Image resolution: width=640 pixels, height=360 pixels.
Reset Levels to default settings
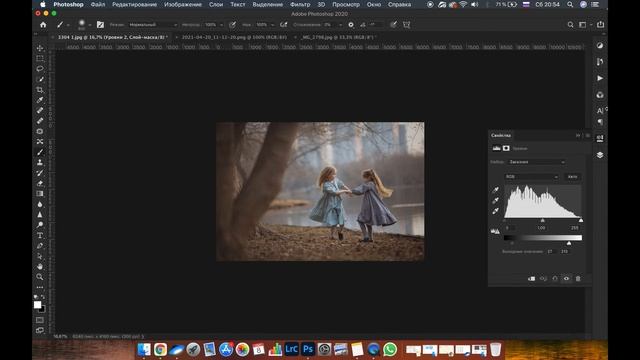point(555,278)
